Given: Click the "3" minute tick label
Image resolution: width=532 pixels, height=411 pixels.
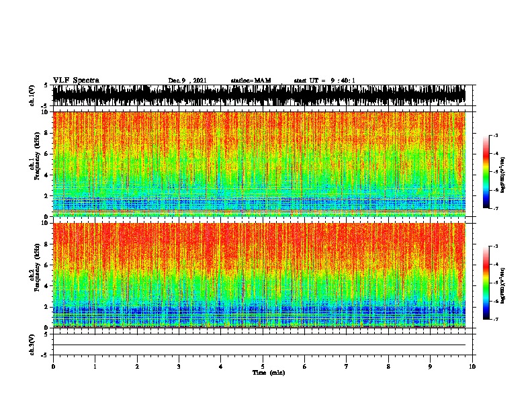Looking at the screenshot, I should (179, 367).
